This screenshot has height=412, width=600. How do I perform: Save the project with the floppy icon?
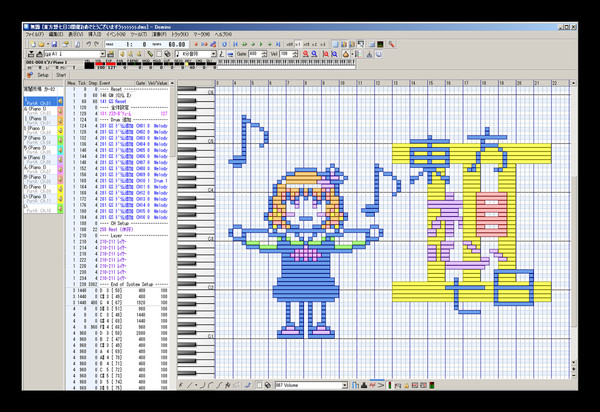click(x=54, y=44)
